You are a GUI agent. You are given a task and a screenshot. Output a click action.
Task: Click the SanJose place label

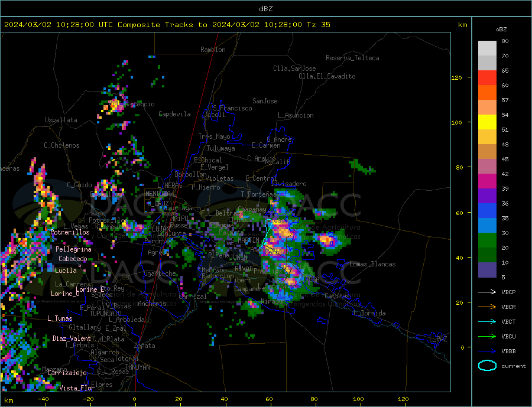[265, 101]
